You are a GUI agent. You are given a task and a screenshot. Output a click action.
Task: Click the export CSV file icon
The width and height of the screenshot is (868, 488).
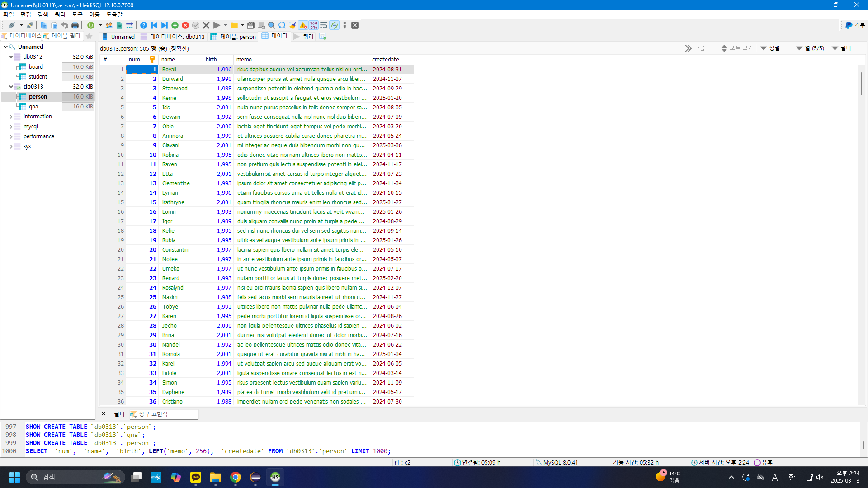(x=119, y=25)
